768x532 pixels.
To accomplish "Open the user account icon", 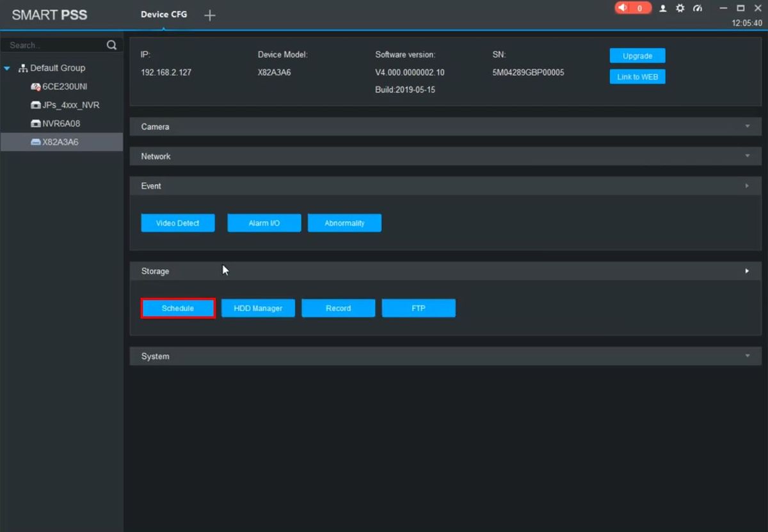I will (x=663, y=8).
